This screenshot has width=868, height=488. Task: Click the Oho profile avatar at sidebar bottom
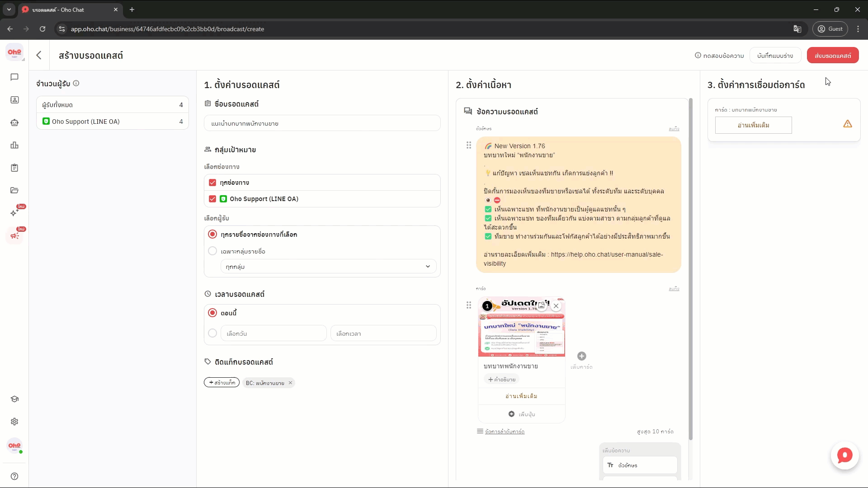tap(14, 446)
